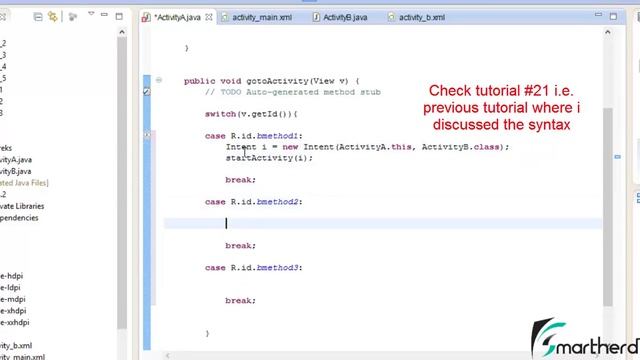Toggle Link with Editor in Package Explorer
This screenshot has width=640, height=360.
click(53, 17)
